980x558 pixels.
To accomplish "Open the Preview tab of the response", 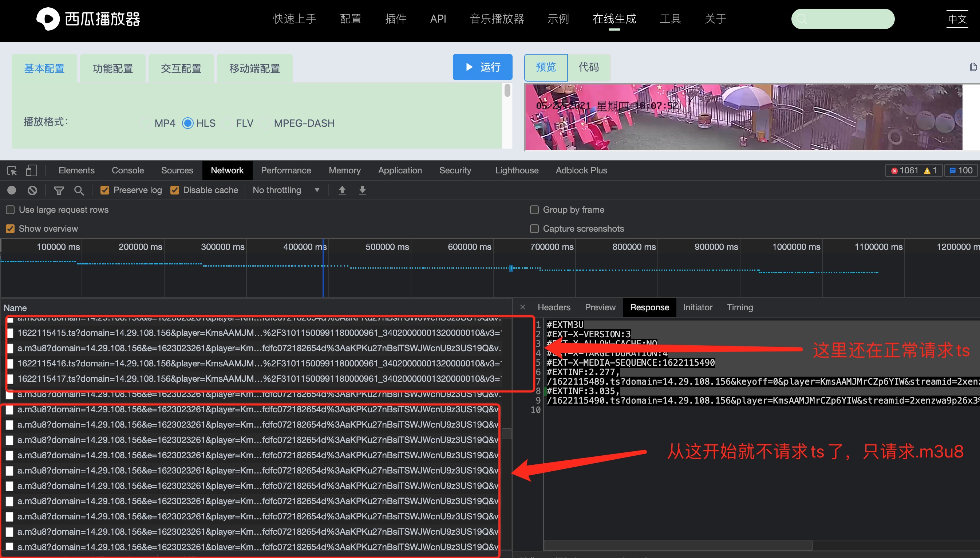I will tap(599, 307).
